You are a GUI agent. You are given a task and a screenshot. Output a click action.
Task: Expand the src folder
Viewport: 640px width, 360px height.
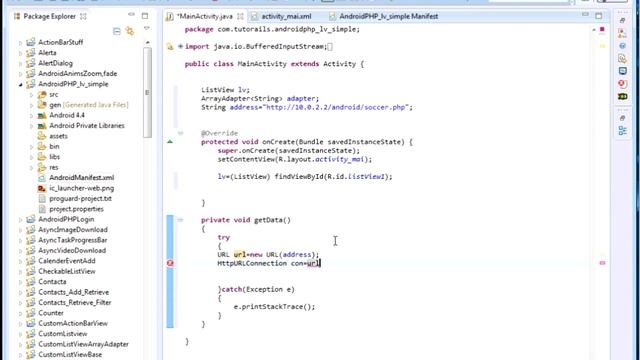(31, 95)
